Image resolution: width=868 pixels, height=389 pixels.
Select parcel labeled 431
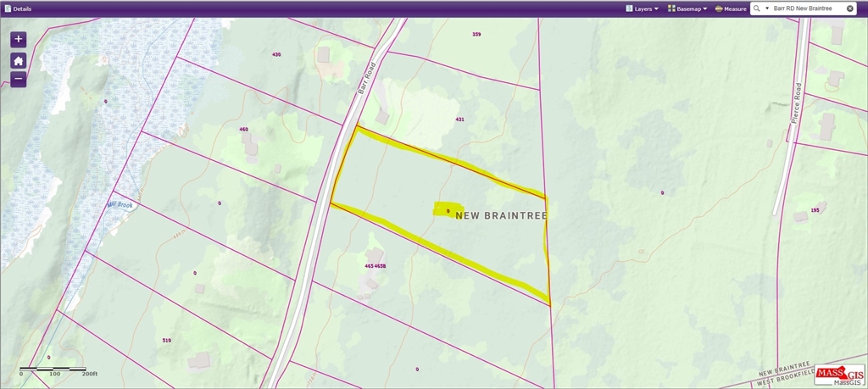pos(459,119)
